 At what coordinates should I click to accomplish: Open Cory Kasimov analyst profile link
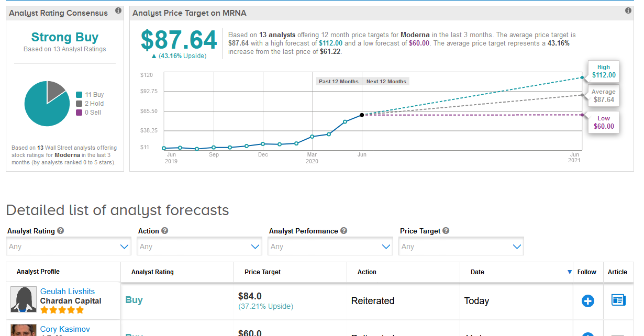(x=65, y=329)
